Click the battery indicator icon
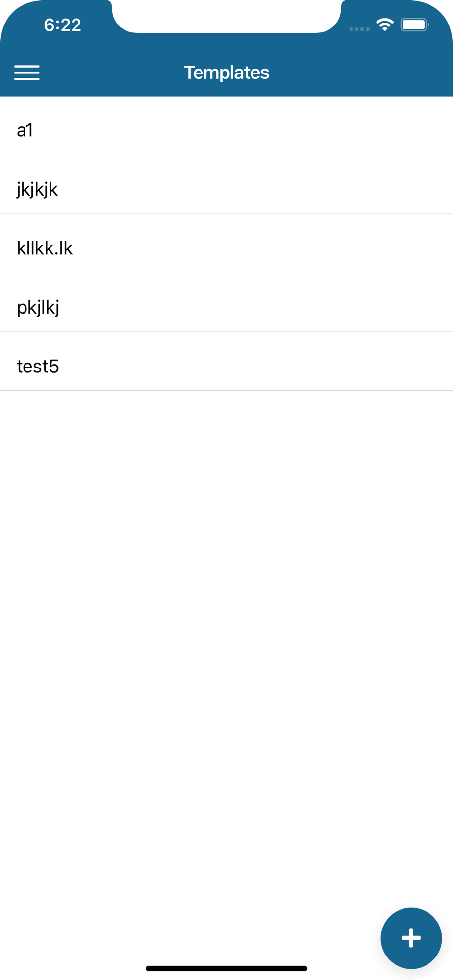The image size is (453, 980). [414, 24]
